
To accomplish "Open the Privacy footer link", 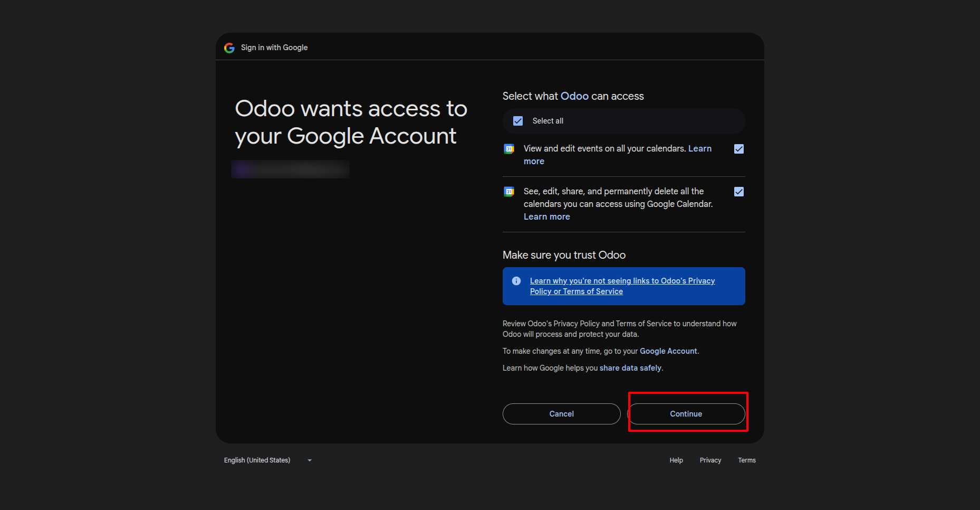I will (710, 460).
